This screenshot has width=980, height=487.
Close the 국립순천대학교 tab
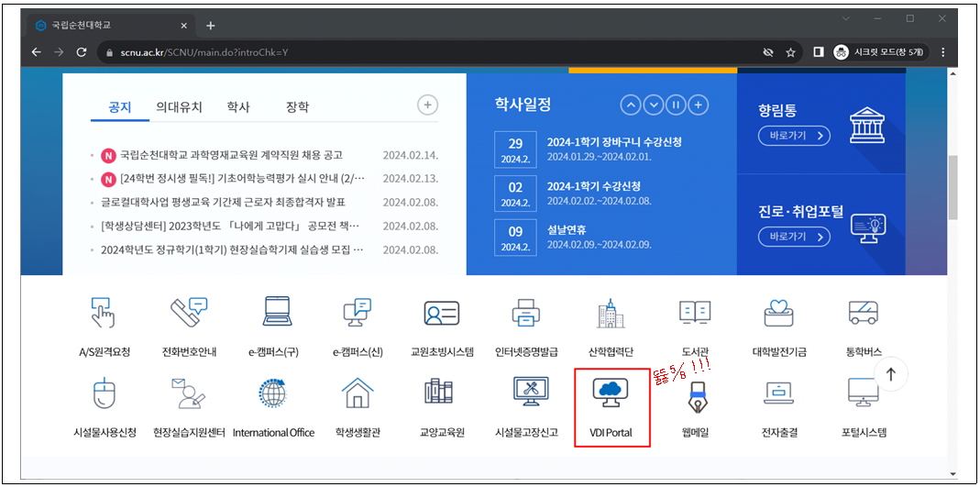tap(183, 26)
